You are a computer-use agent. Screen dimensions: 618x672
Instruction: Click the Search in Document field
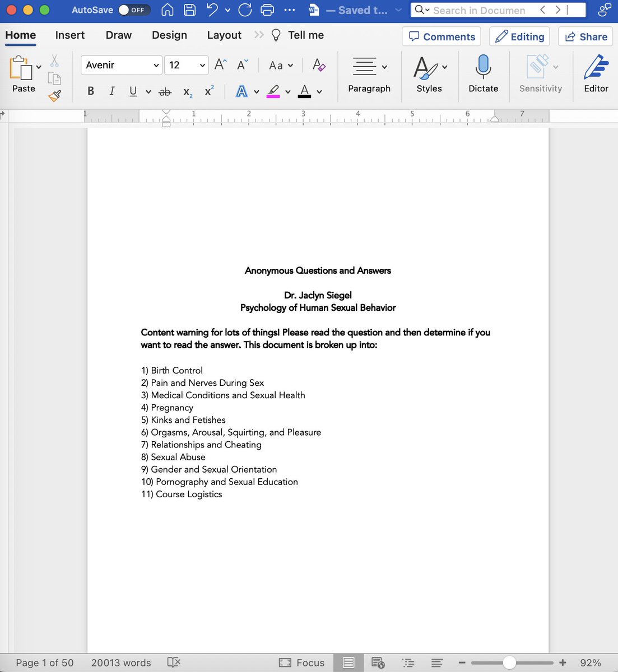tap(498, 10)
